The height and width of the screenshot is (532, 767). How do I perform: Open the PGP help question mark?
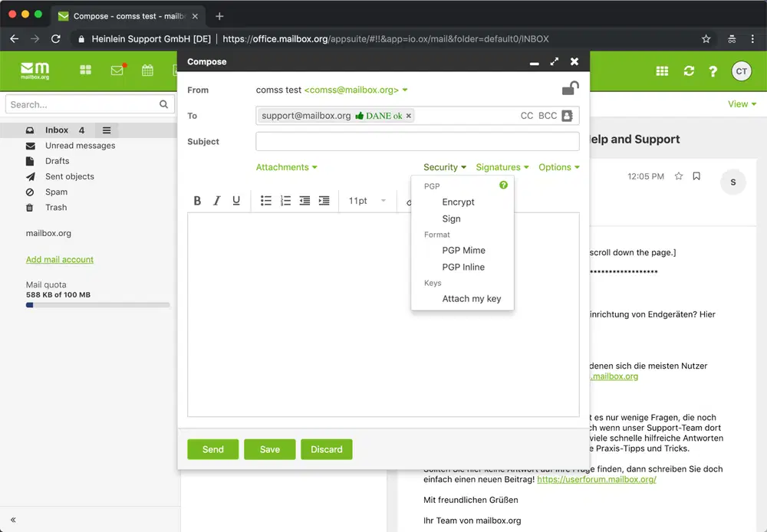tap(503, 185)
